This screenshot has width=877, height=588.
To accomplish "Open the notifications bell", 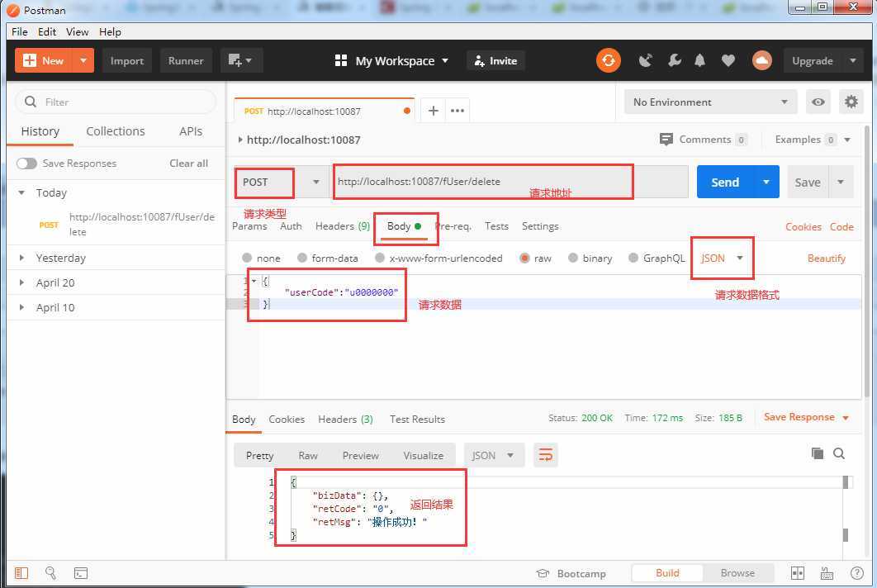I will click(699, 60).
